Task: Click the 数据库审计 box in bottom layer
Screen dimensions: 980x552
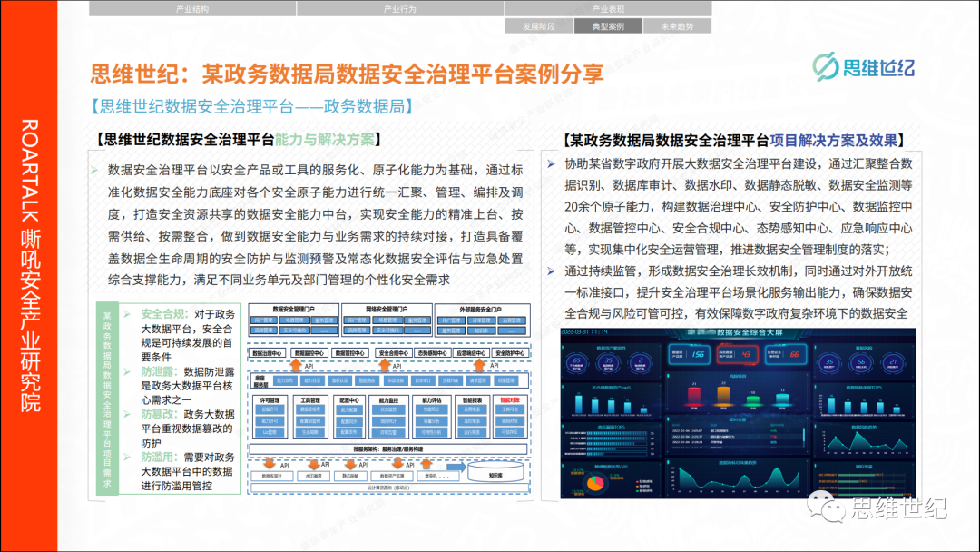Action: pos(272,476)
